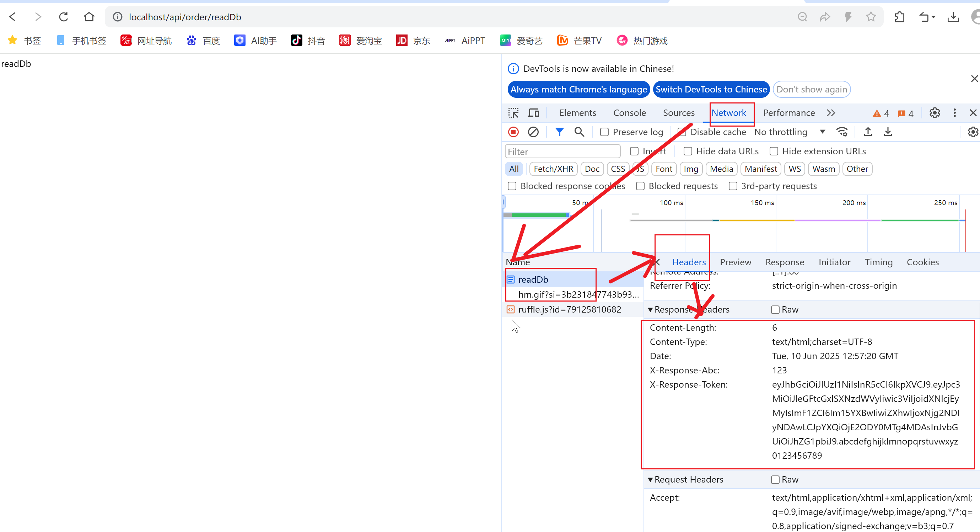Toggle the network filter funnel icon

[x=559, y=132]
